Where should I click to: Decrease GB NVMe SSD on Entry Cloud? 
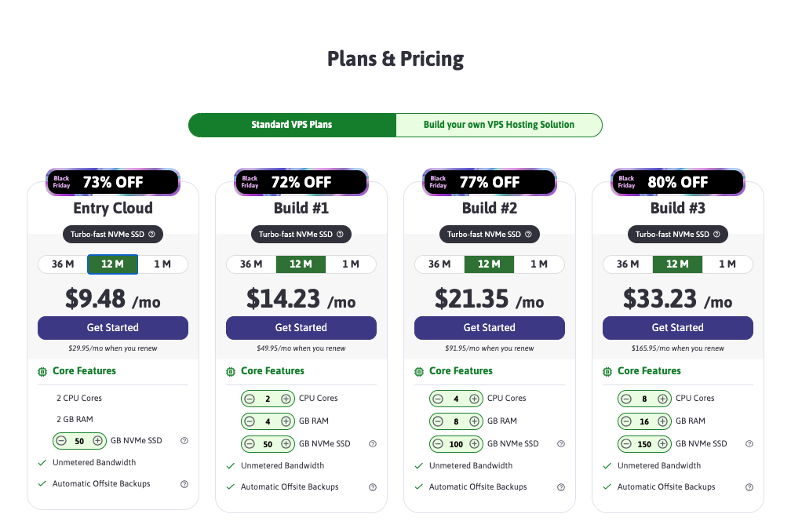tap(61, 441)
